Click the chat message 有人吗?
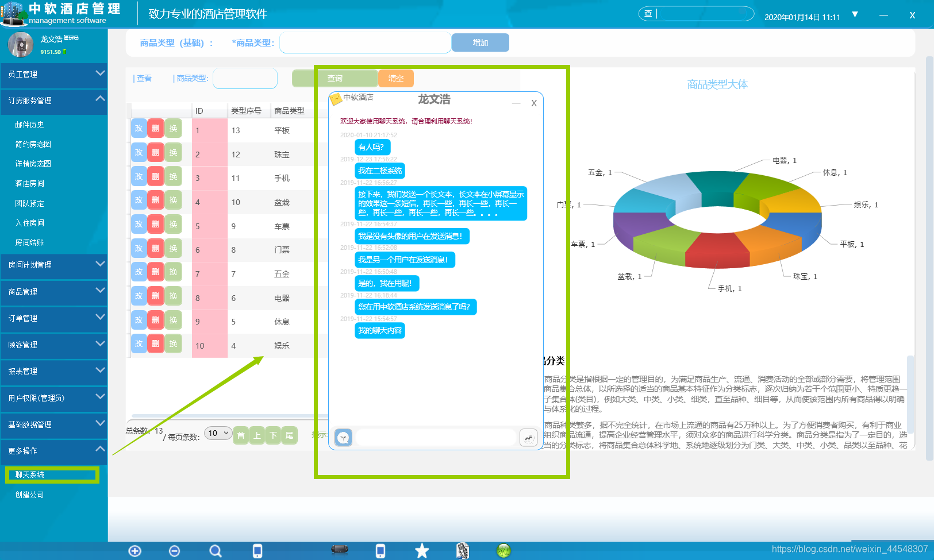The image size is (934, 560). pyautogui.click(x=372, y=147)
